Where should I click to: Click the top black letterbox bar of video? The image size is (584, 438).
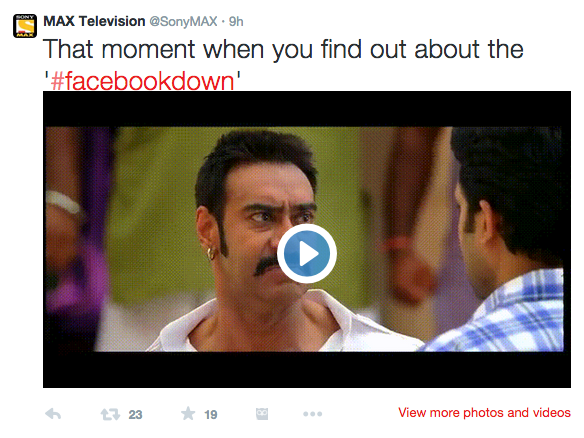[307, 109]
